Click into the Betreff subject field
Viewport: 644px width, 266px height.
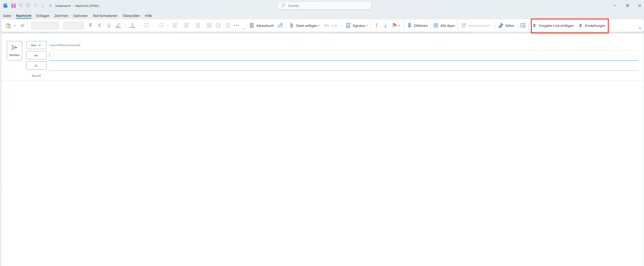click(325, 76)
